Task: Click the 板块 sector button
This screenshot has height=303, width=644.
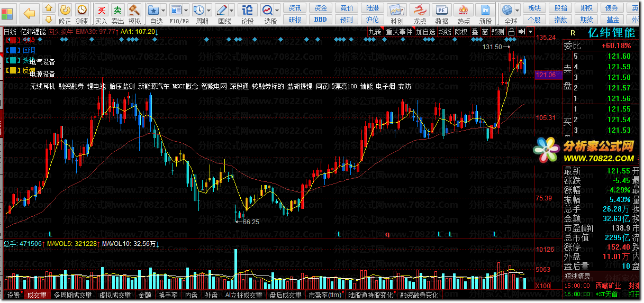Action: pos(535,8)
